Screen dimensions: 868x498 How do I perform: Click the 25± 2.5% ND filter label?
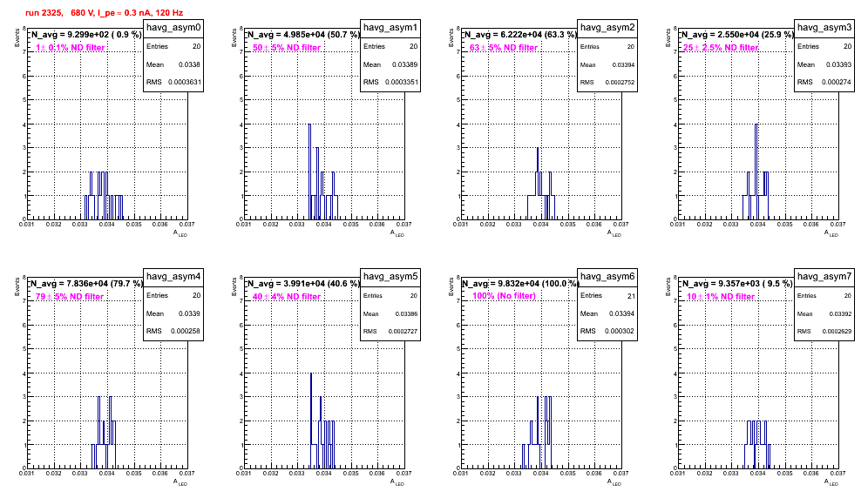click(721, 48)
